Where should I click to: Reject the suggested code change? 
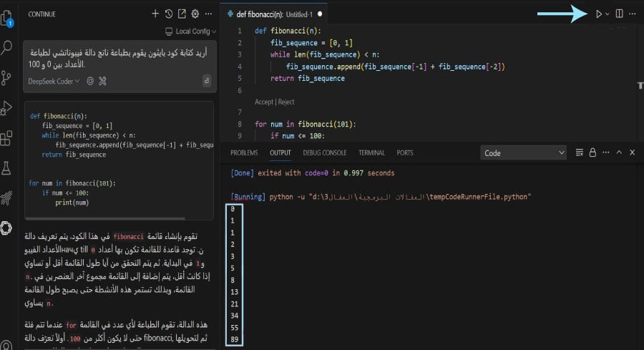pyautogui.click(x=286, y=102)
